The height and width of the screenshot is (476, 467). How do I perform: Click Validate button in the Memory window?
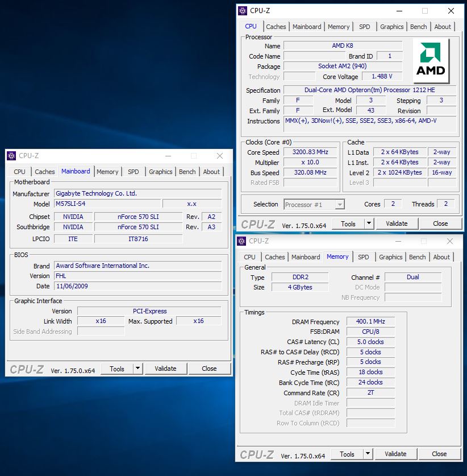click(x=395, y=454)
